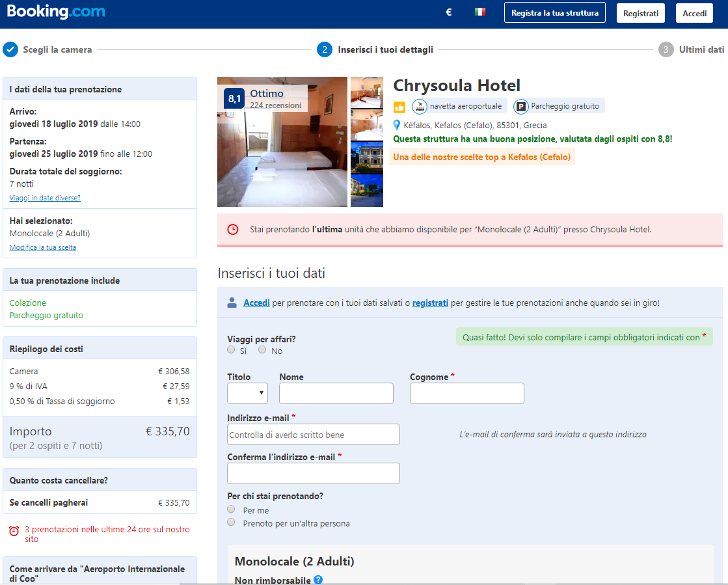Click the Accedi header button

coord(695,13)
